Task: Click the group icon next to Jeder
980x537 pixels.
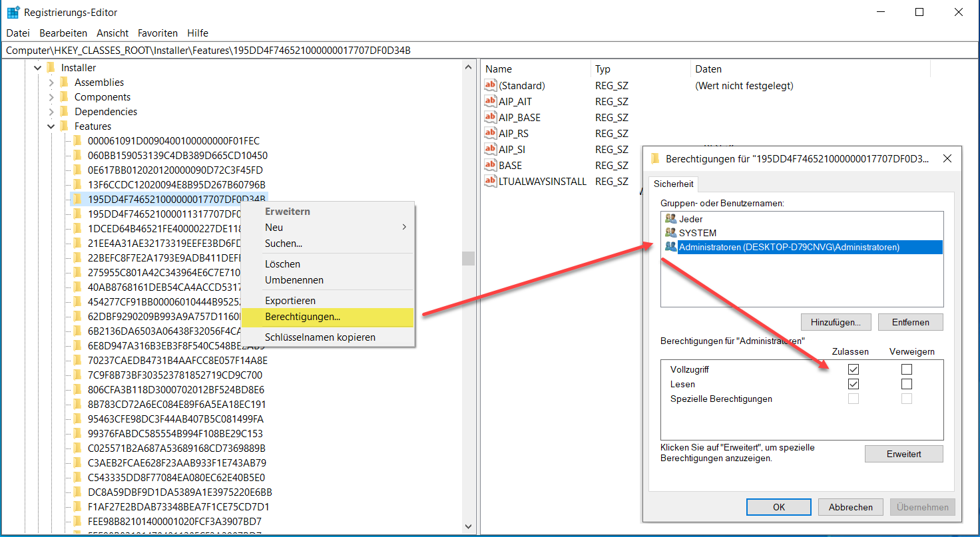Action: (669, 218)
